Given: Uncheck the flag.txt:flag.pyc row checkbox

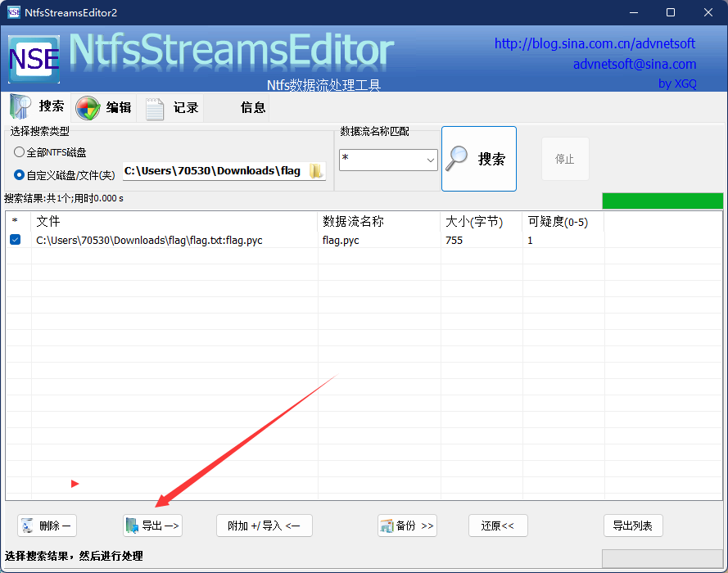Looking at the screenshot, I should [x=16, y=239].
